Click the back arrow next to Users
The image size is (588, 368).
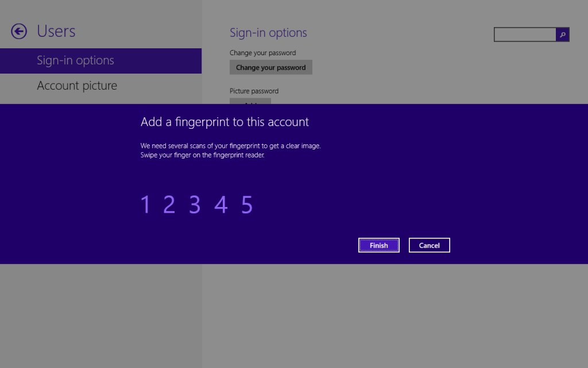pos(19,32)
